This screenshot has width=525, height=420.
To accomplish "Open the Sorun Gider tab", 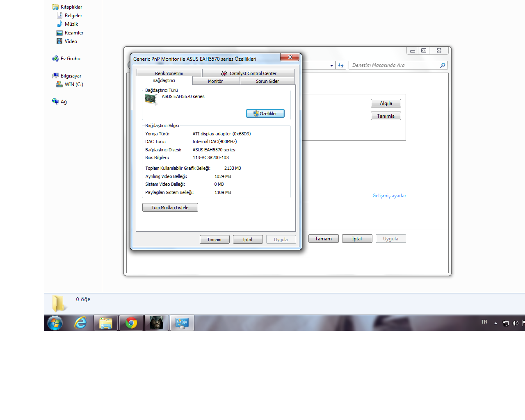I will 267,81.
